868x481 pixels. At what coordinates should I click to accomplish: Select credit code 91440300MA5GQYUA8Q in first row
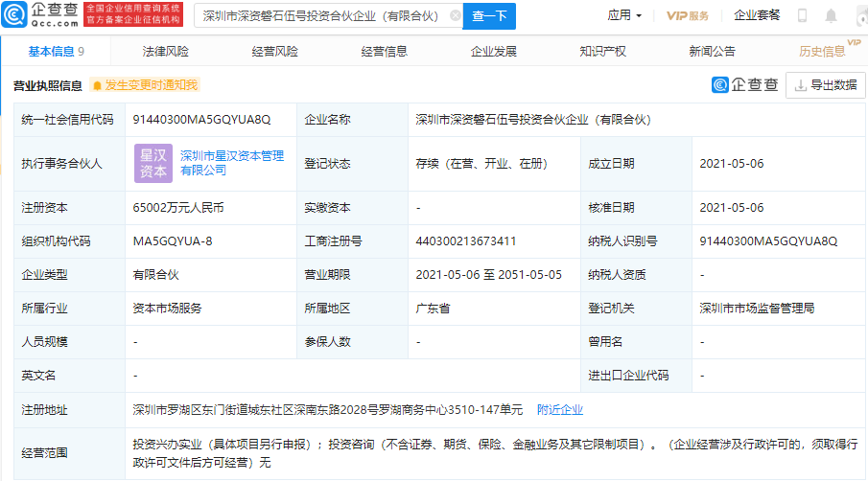coord(201,120)
